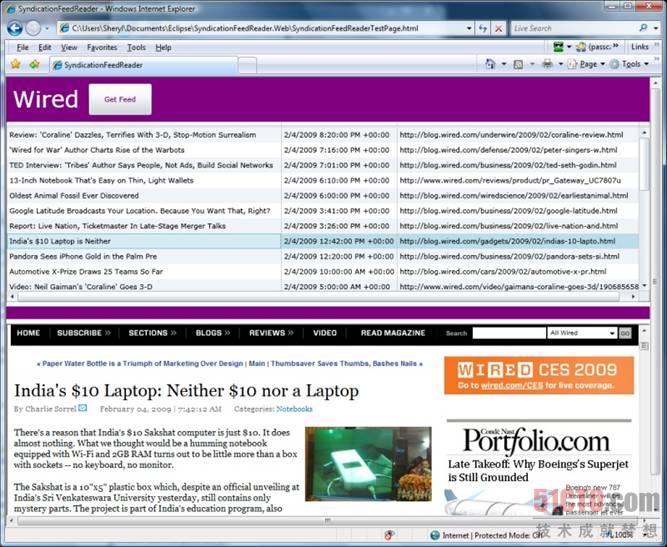This screenshot has width=667, height=547.
Task: Expand the Home button dropdown arrow
Action: (504, 64)
